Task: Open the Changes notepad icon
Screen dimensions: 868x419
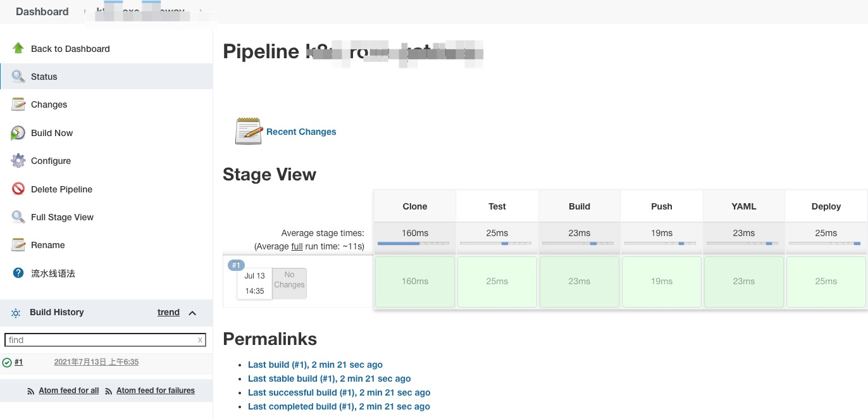Action: tap(18, 104)
